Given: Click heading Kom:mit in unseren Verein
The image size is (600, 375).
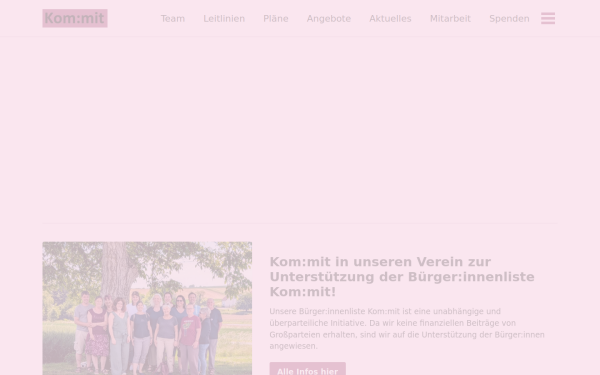Looking at the screenshot, I should (402, 277).
